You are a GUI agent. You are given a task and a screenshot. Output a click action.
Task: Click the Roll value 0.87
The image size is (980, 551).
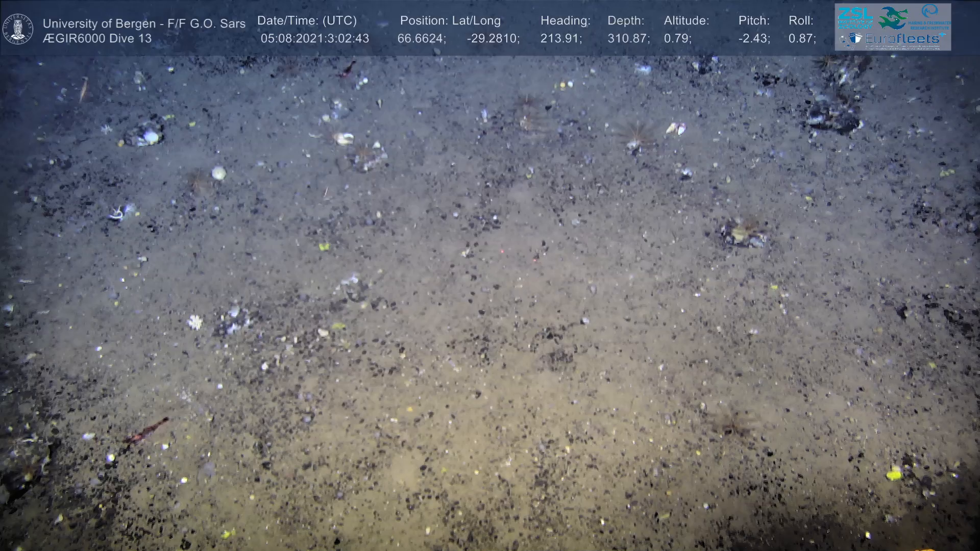coord(802,38)
